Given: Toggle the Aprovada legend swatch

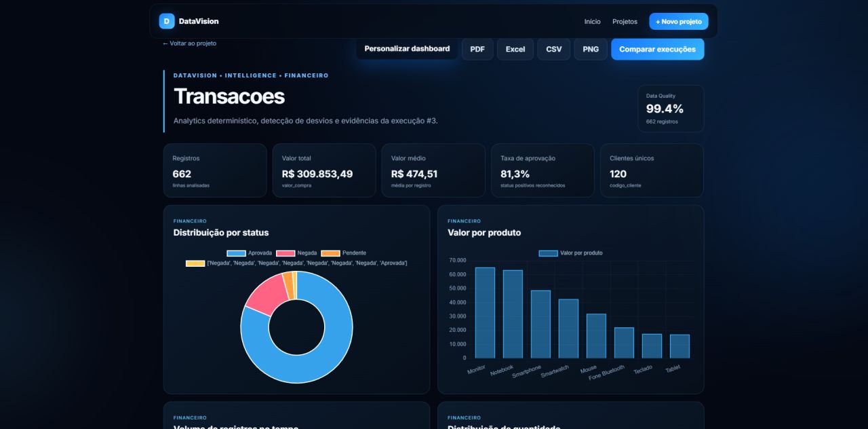Looking at the screenshot, I should click(236, 253).
